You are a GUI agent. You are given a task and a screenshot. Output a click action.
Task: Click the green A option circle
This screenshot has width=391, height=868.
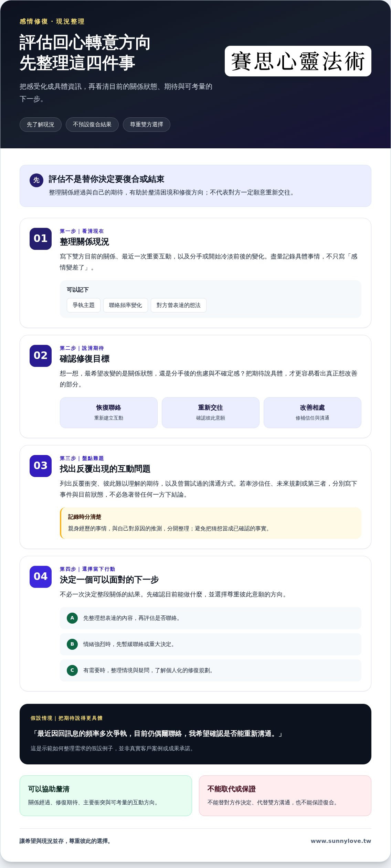coord(72,618)
